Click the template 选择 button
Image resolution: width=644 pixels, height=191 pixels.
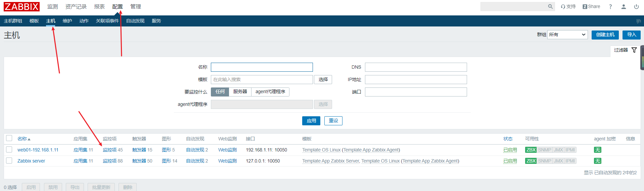[323, 79]
